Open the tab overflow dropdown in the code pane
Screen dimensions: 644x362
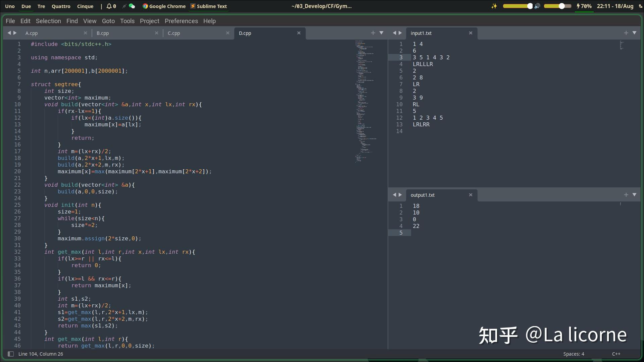pyautogui.click(x=382, y=33)
